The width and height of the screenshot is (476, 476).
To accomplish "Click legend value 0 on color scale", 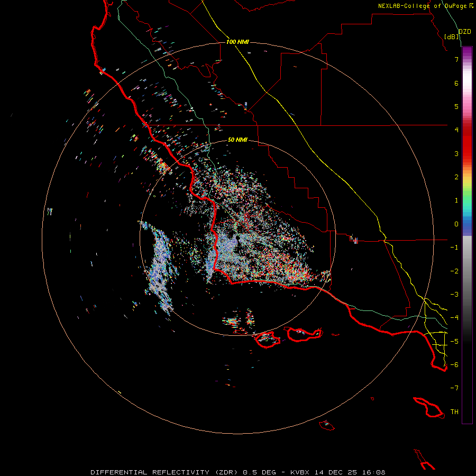I will (x=456, y=224).
